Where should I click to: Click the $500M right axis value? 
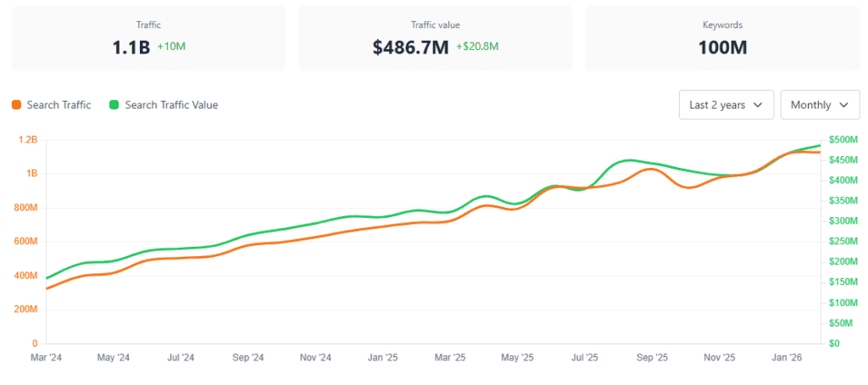pyautogui.click(x=843, y=140)
